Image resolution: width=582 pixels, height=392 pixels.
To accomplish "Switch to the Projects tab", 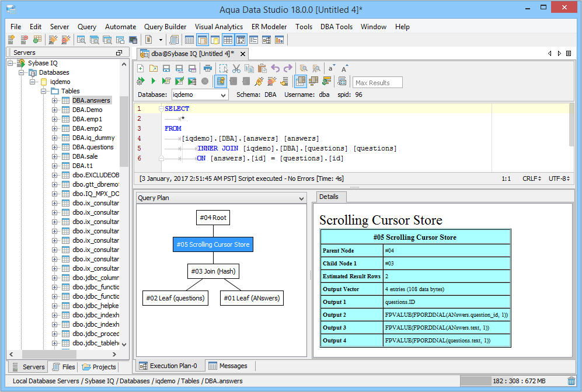I will pos(99,367).
